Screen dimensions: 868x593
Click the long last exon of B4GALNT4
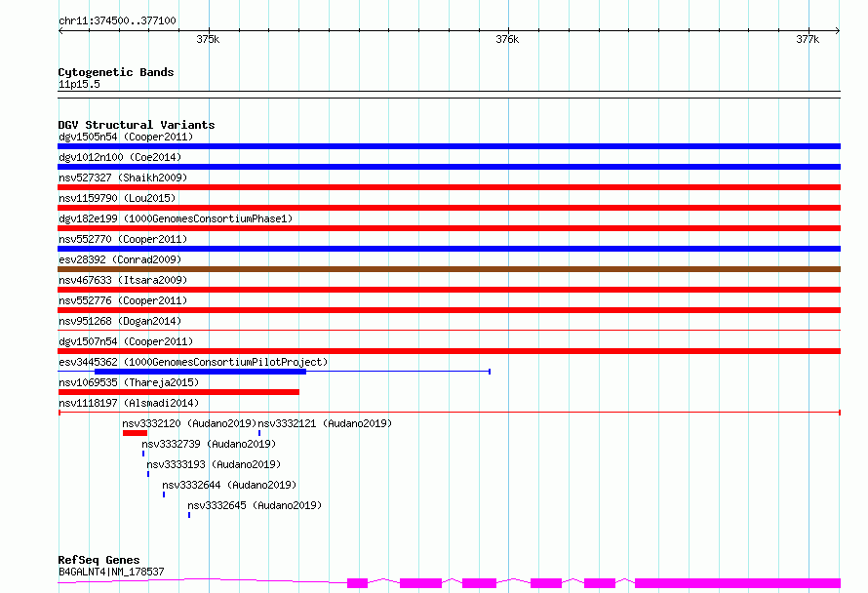[x=738, y=583]
